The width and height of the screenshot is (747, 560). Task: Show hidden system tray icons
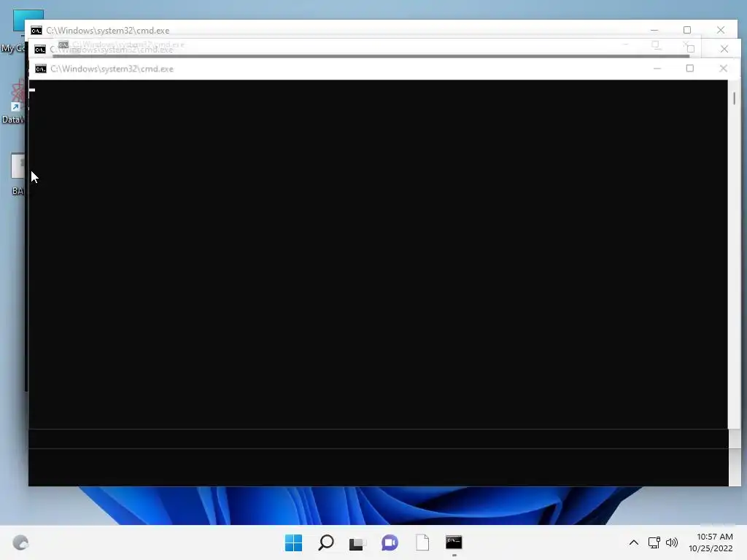(634, 542)
